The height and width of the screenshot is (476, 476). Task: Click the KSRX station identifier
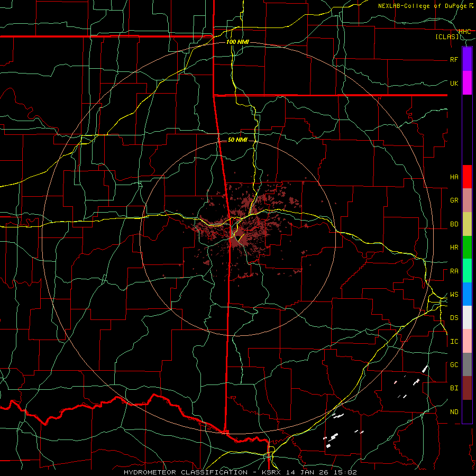(x=271, y=472)
